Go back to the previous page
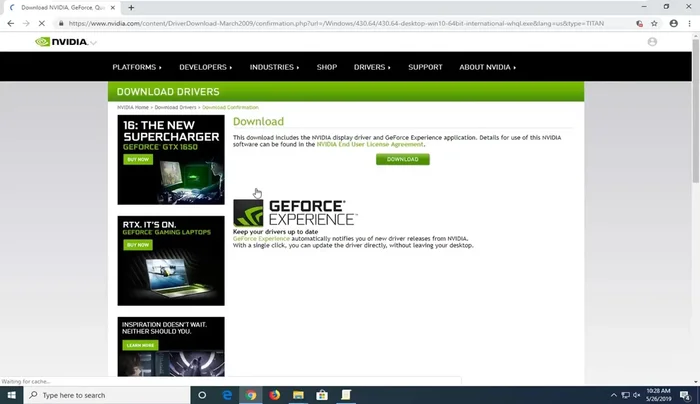 point(11,23)
